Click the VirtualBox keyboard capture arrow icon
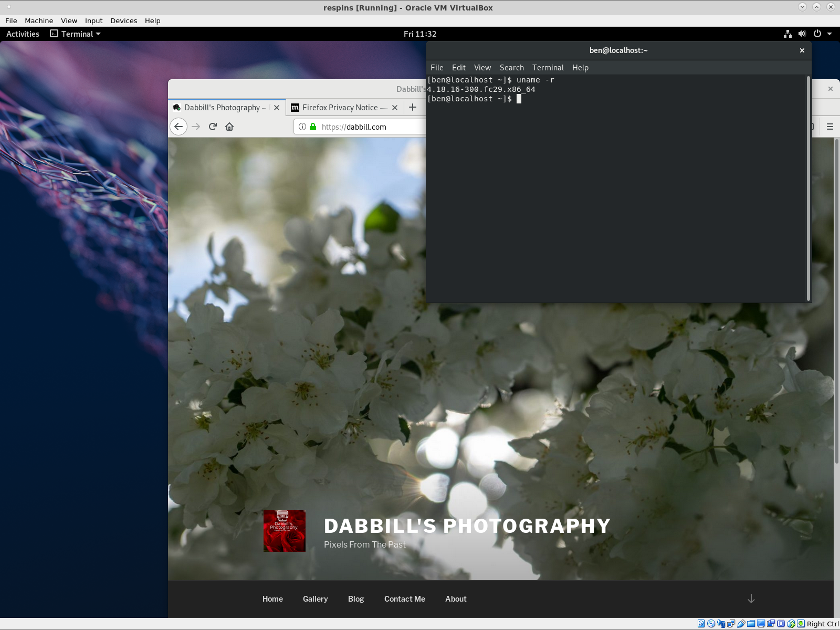The width and height of the screenshot is (840, 630). pos(801,624)
